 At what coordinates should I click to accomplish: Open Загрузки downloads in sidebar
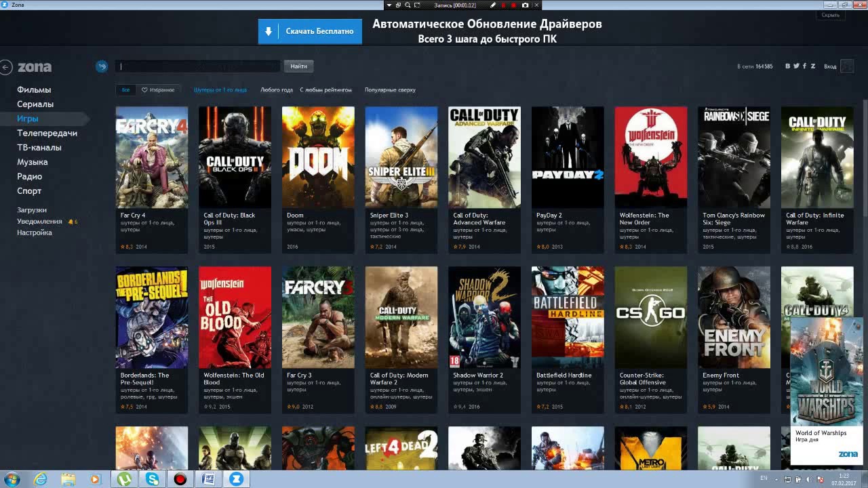tap(32, 210)
